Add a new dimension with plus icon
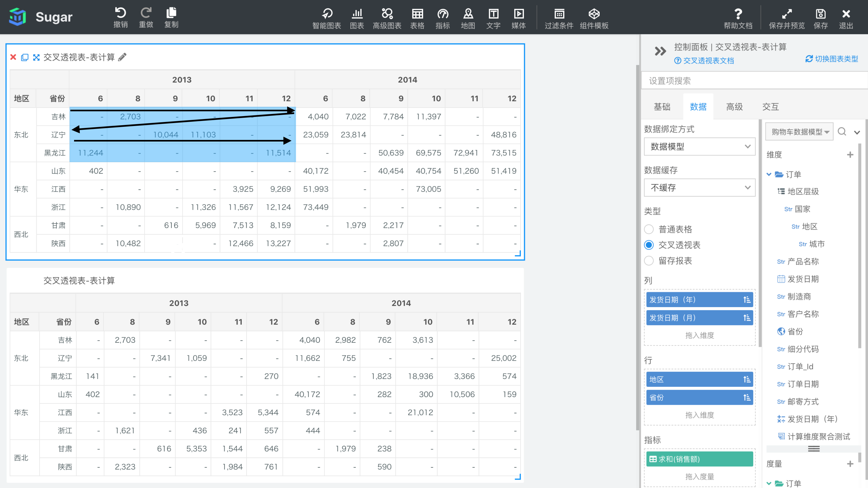Image resolution: width=868 pixels, height=488 pixels. 850,155
